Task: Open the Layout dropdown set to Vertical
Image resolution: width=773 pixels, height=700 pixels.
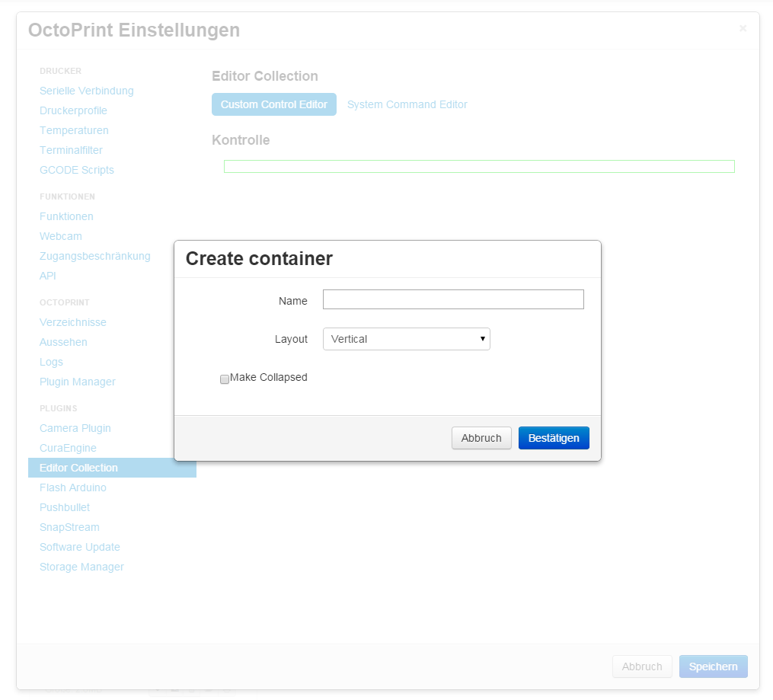Action: [x=406, y=339]
